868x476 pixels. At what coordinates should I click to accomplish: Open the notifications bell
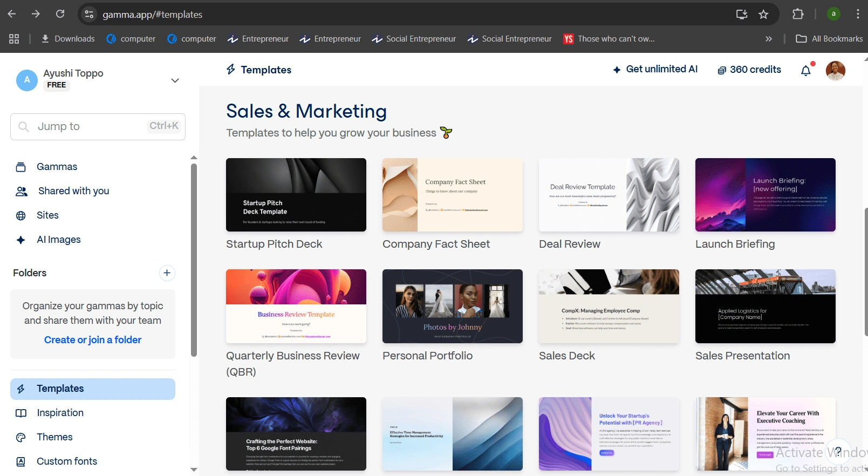point(806,70)
